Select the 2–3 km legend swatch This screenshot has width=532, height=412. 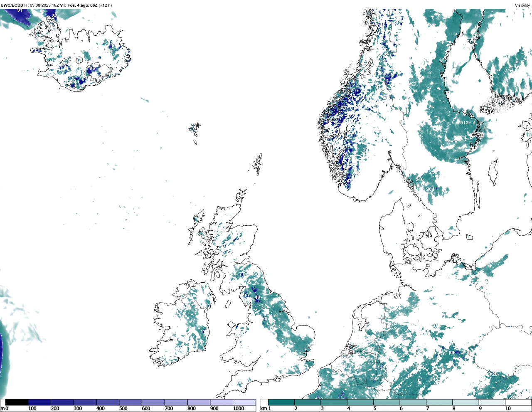point(308,402)
